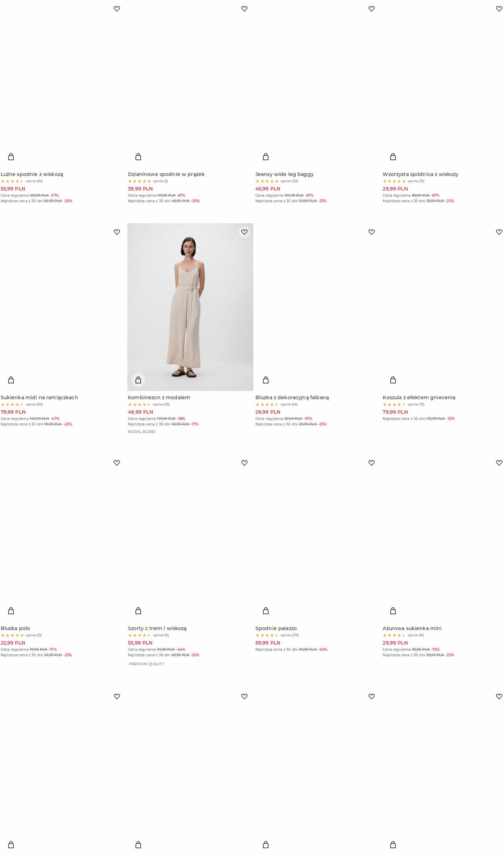Click shopping bag for Jeansy wide leg baggy
The width and height of the screenshot is (504, 854).
(x=266, y=157)
